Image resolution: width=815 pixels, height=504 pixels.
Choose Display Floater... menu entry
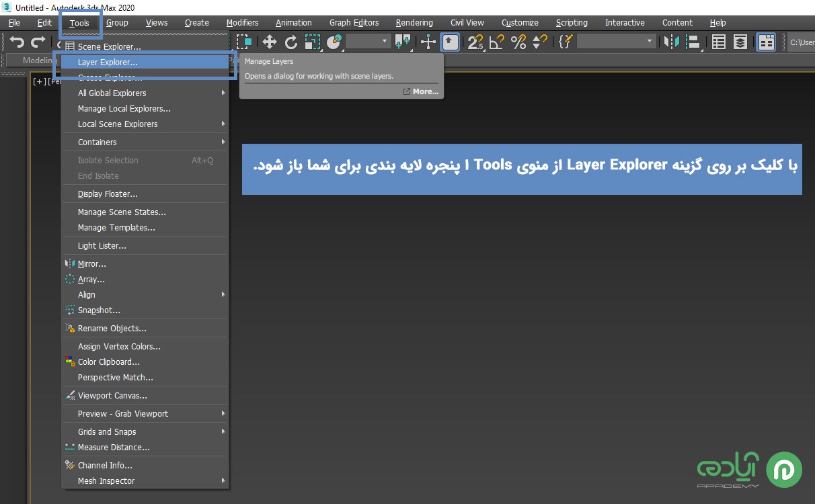(145, 194)
